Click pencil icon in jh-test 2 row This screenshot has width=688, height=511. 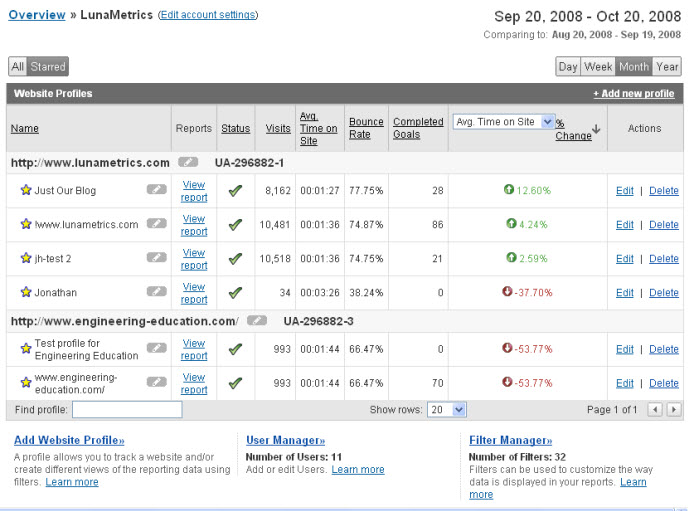click(x=157, y=257)
